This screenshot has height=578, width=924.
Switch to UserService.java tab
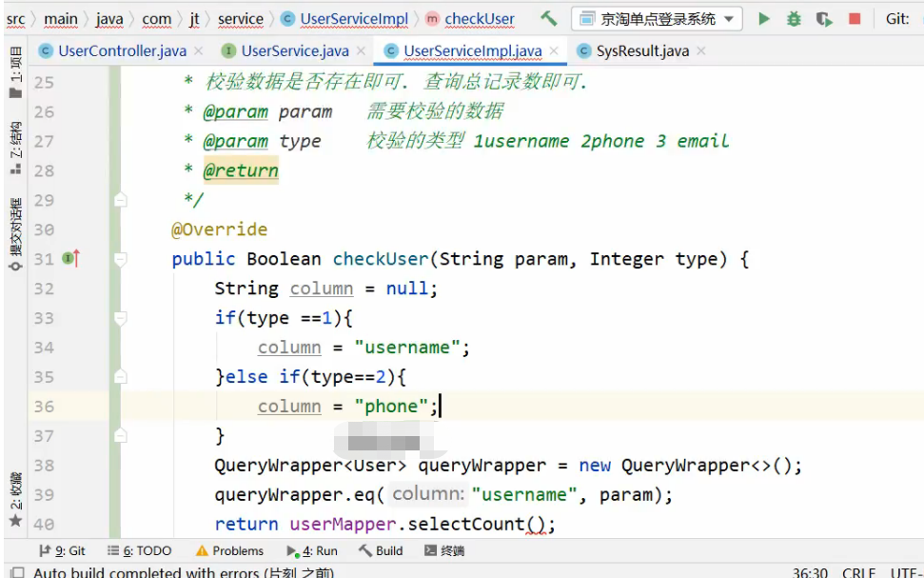pos(295,51)
